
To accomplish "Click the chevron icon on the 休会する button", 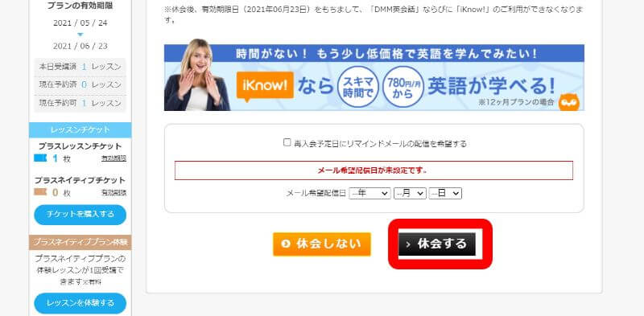I will [408, 244].
